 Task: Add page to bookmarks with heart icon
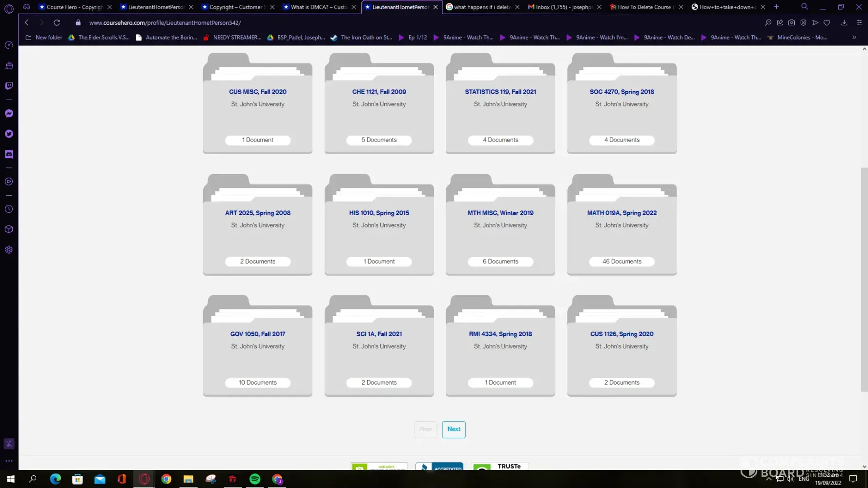coord(827,22)
